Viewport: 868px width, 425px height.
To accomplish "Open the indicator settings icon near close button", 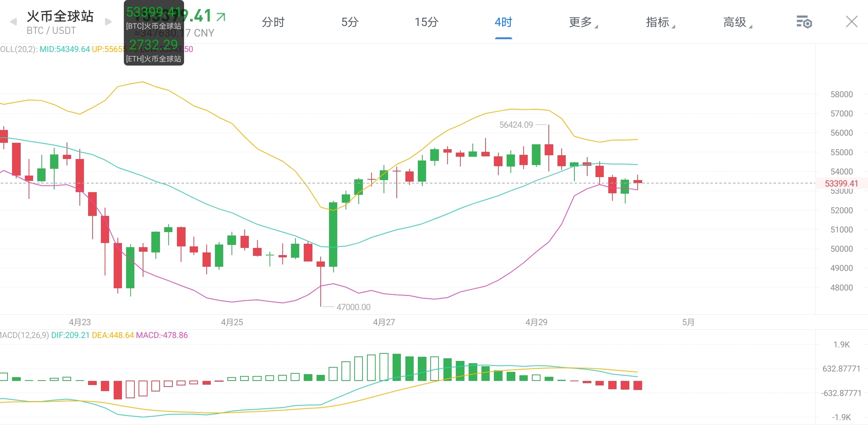I will pyautogui.click(x=804, y=22).
